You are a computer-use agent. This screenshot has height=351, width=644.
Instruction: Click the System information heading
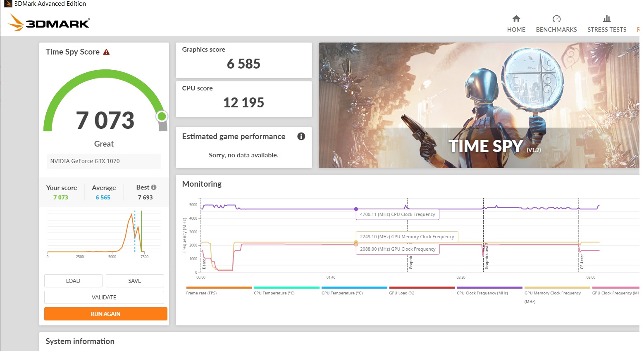point(80,342)
